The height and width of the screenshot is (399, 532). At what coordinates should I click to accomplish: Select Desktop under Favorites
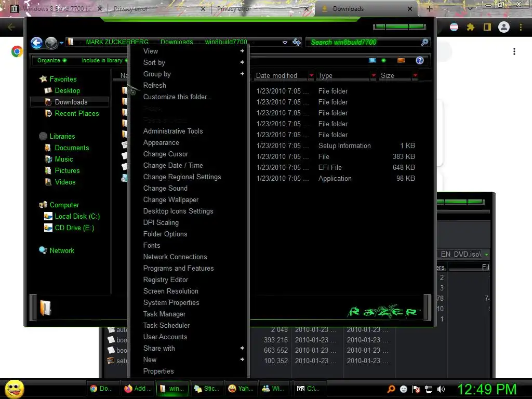click(x=67, y=90)
